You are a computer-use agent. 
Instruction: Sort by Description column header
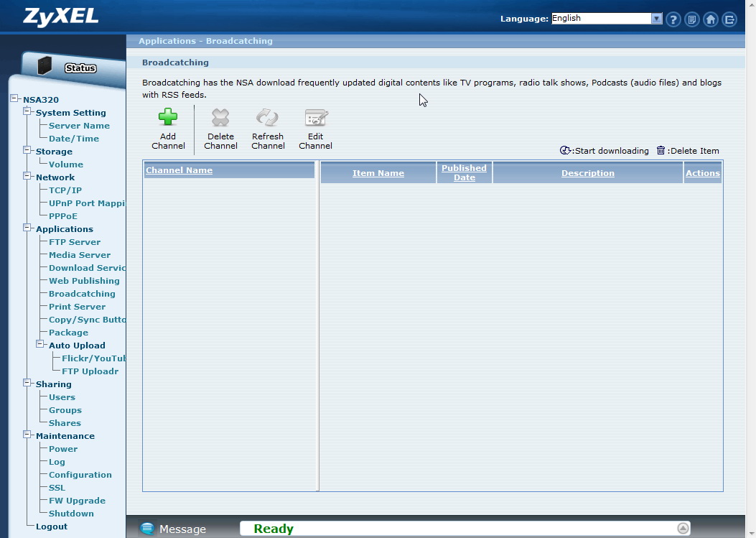pyautogui.click(x=588, y=173)
